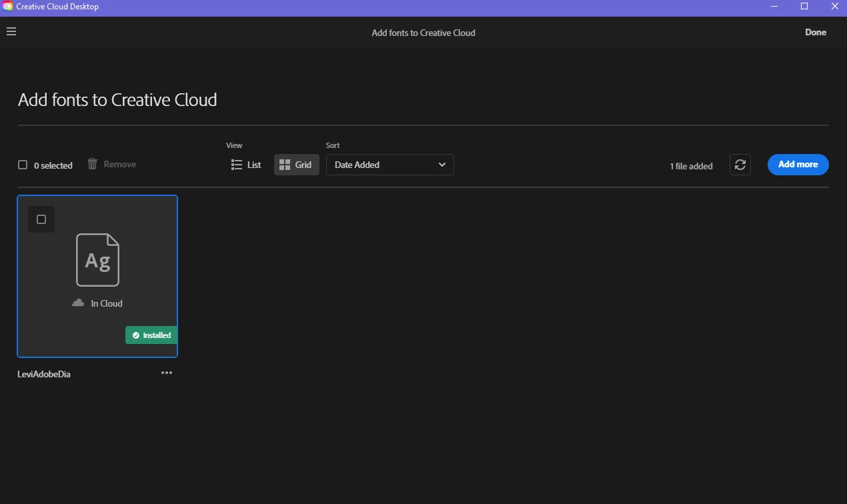Tick the select-all fonts checkbox
The width and height of the screenshot is (847, 504).
pos(23,165)
